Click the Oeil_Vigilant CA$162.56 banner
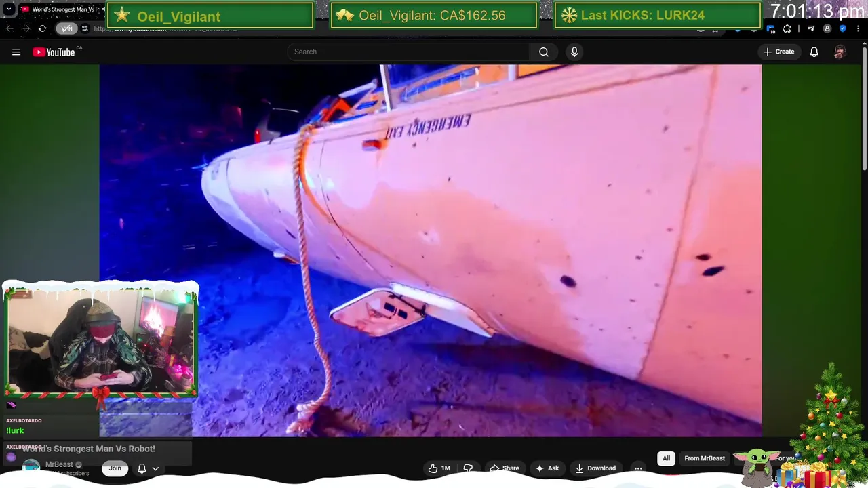This screenshot has width=868, height=488. [434, 15]
